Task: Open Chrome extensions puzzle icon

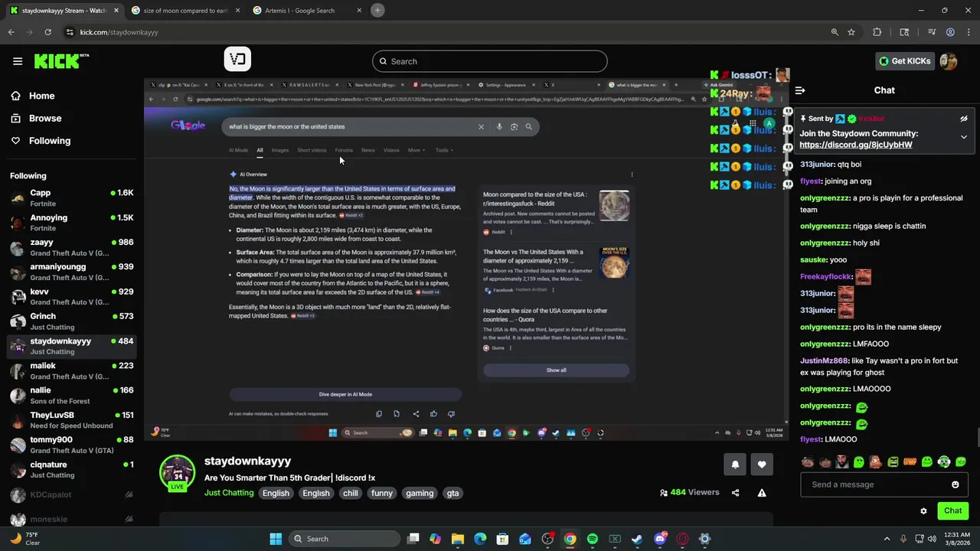Action: coord(877,32)
